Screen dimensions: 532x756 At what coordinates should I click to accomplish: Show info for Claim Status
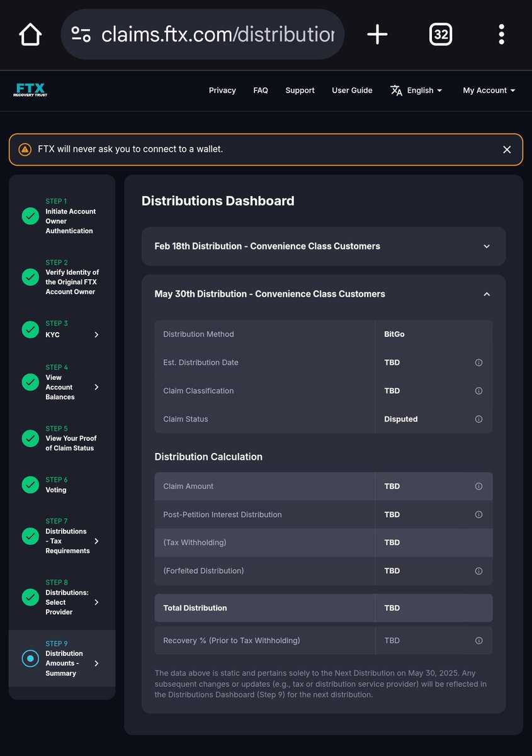pyautogui.click(x=478, y=420)
